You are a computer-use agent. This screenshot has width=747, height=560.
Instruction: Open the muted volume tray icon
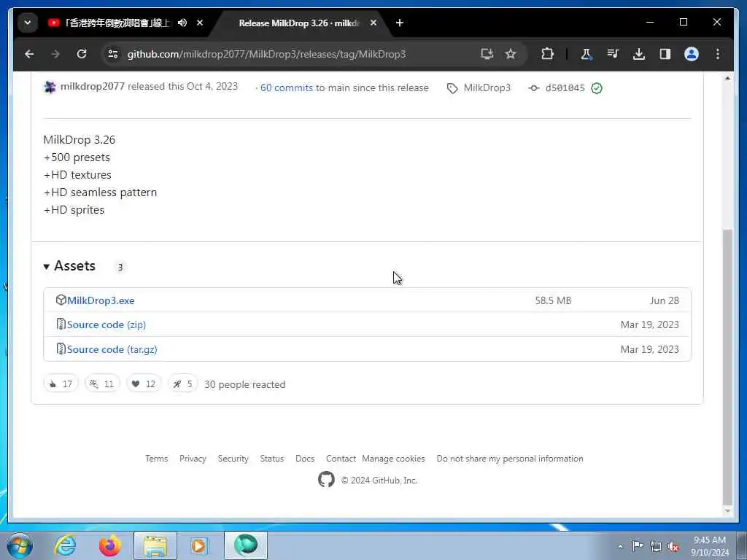(x=673, y=546)
